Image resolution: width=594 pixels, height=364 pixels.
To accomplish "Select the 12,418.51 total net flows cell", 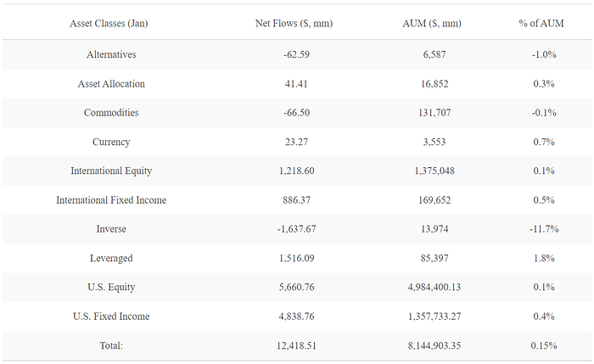I will click(296, 346).
